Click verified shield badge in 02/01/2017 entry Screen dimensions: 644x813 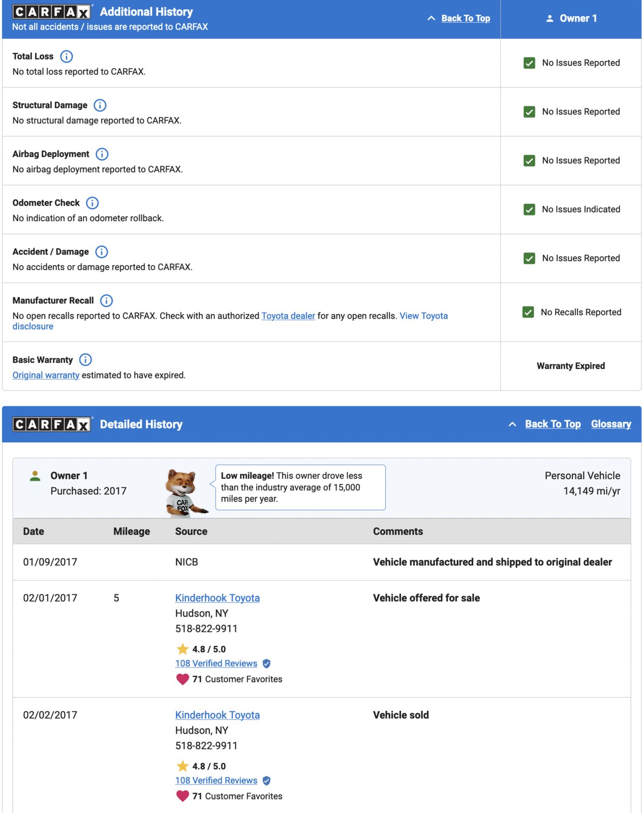(266, 664)
